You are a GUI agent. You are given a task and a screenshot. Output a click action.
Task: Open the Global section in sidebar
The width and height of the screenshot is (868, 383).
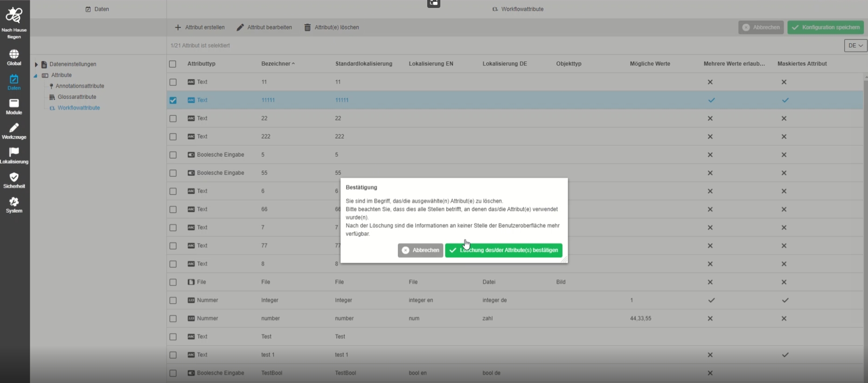pyautogui.click(x=14, y=57)
